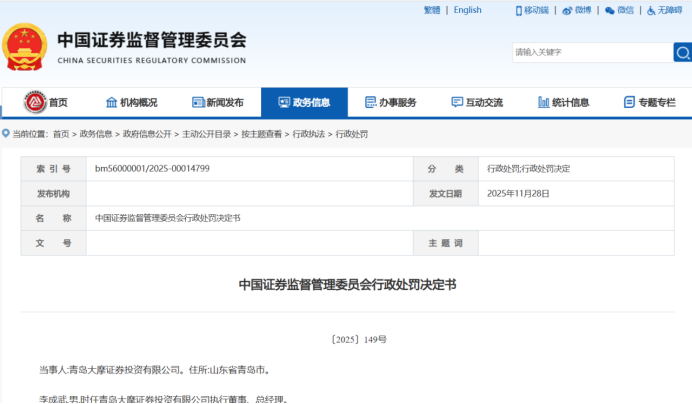692x404 pixels.
Task: Open the 办事服务 navigation tab
Action: (x=390, y=102)
